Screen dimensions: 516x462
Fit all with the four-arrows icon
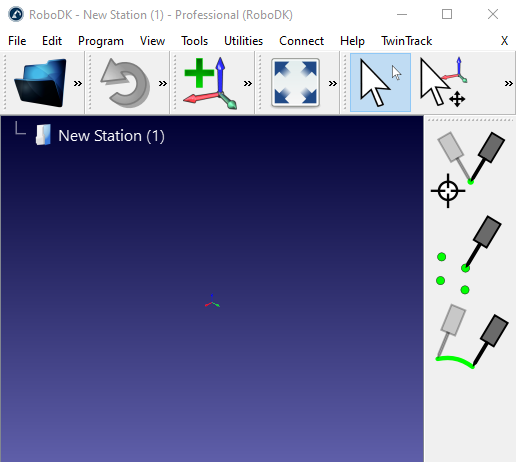pyautogui.click(x=295, y=83)
